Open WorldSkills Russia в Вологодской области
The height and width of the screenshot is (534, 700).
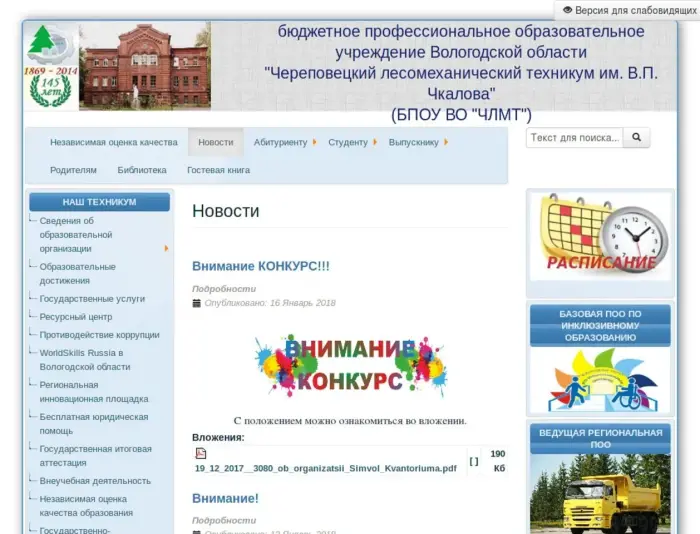pos(85,360)
